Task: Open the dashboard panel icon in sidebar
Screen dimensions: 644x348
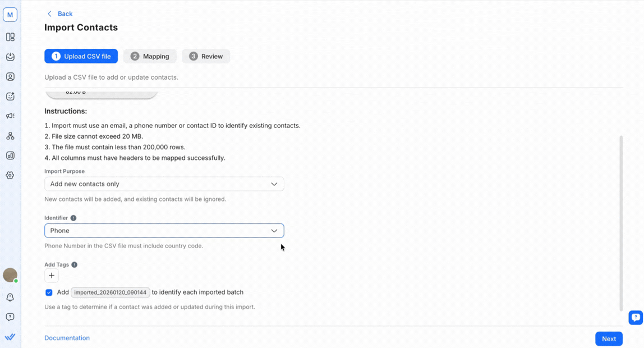Action: (10, 37)
